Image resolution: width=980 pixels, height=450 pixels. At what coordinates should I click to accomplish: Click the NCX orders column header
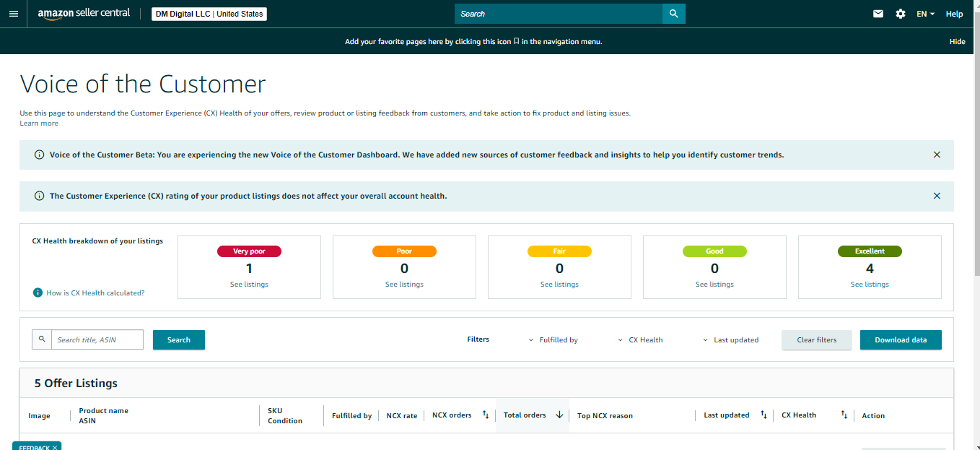point(452,415)
